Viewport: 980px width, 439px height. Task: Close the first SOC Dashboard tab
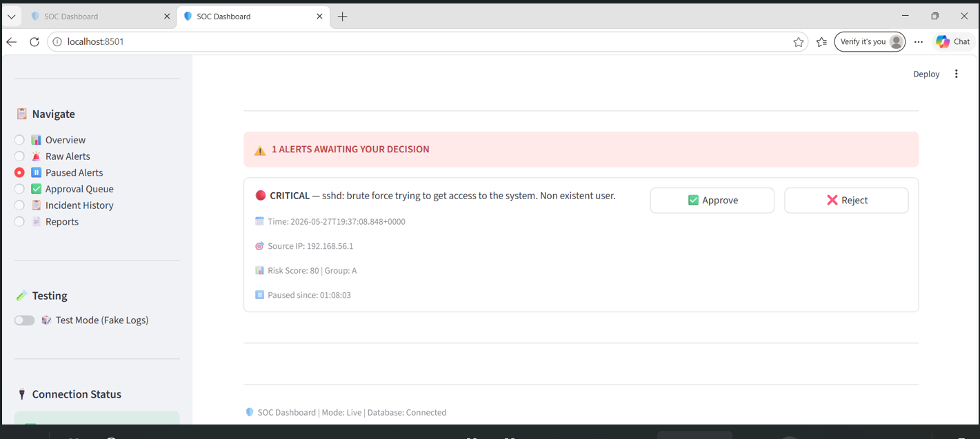coord(167,17)
